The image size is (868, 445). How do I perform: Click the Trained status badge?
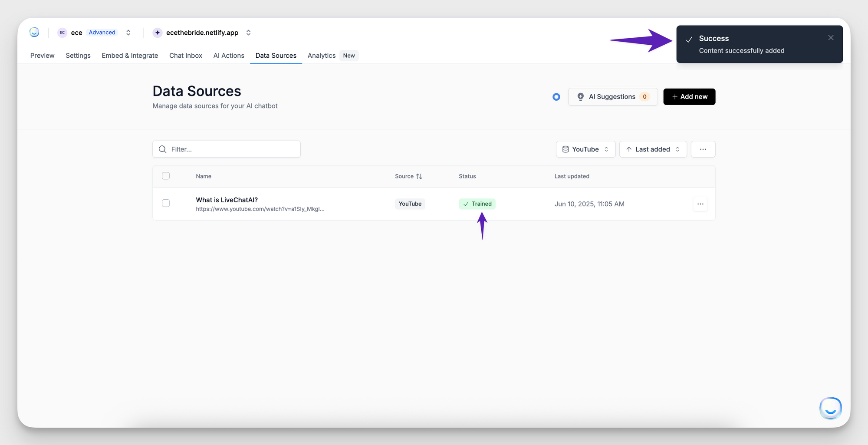click(x=477, y=204)
